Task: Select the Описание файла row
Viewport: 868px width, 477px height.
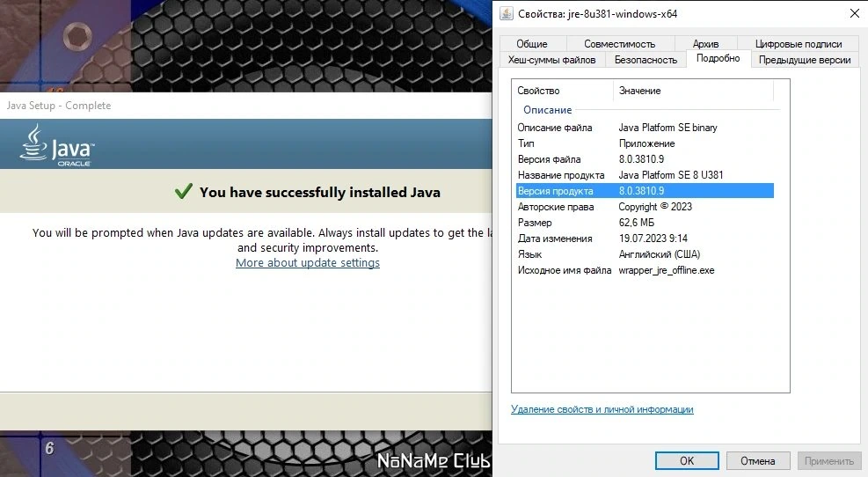Action: (x=645, y=128)
